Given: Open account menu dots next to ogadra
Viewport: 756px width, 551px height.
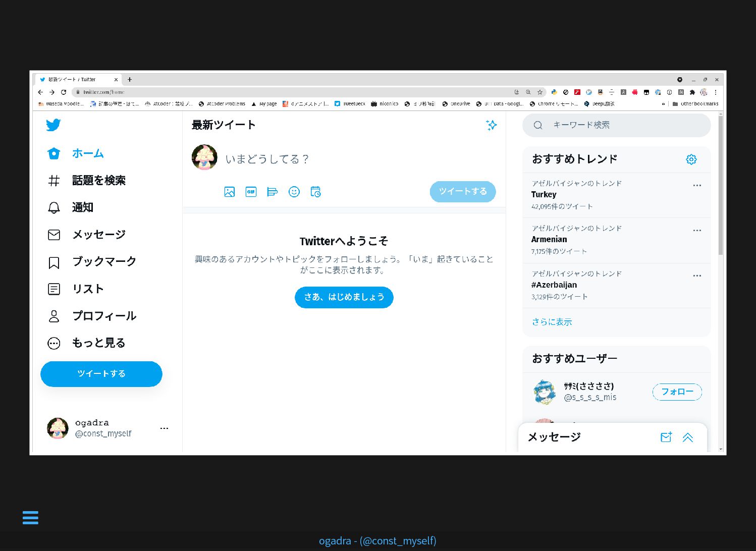Looking at the screenshot, I should click(x=164, y=428).
